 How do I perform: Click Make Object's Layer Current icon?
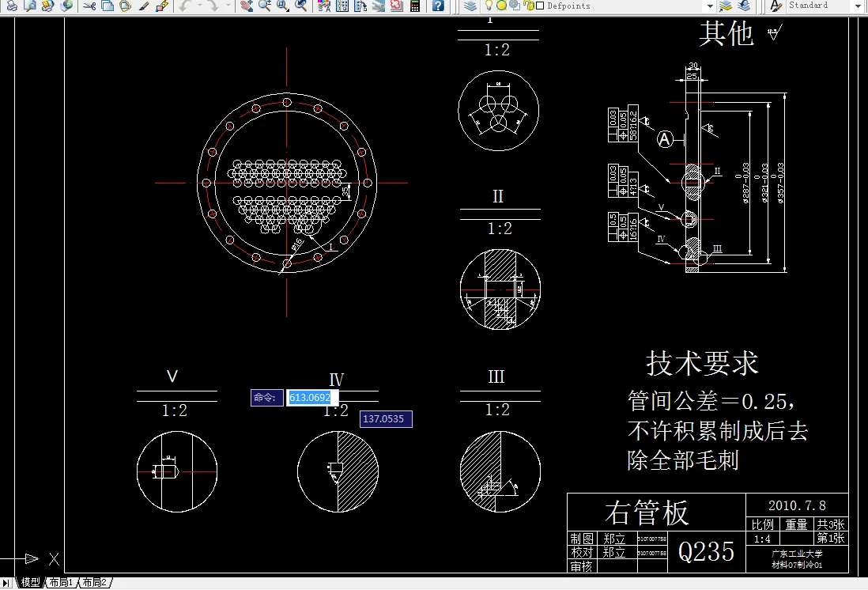click(726, 6)
